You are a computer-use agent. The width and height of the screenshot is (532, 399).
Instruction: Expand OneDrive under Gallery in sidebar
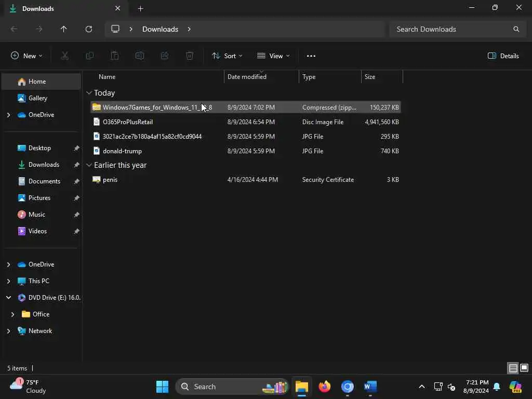pos(8,115)
